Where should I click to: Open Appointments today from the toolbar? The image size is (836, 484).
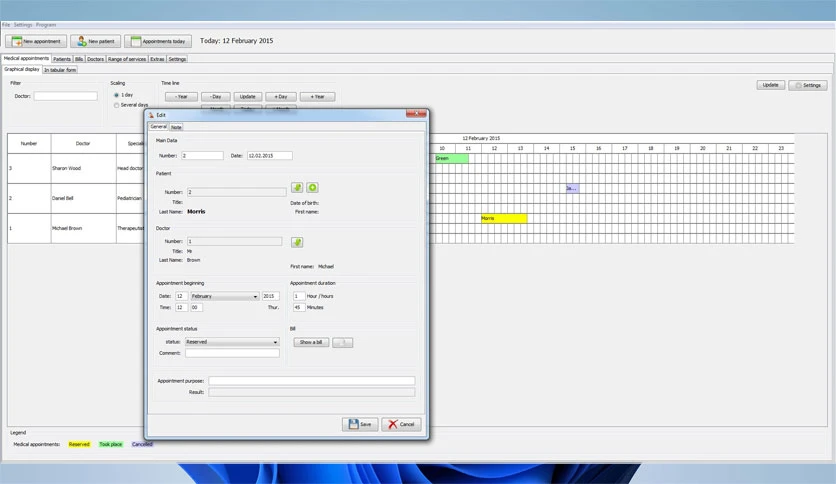158,41
